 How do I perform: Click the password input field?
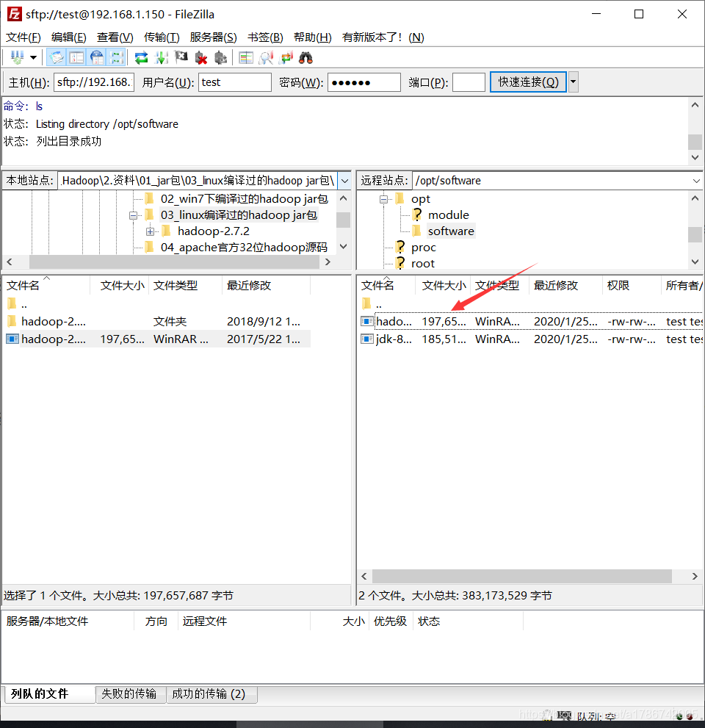pyautogui.click(x=364, y=82)
